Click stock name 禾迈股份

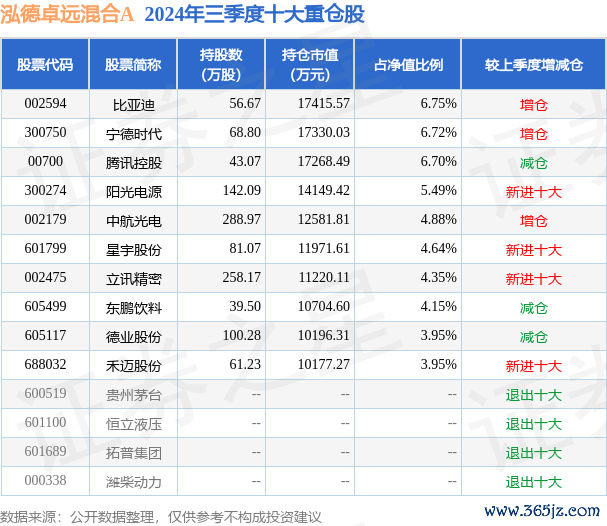coord(134,366)
